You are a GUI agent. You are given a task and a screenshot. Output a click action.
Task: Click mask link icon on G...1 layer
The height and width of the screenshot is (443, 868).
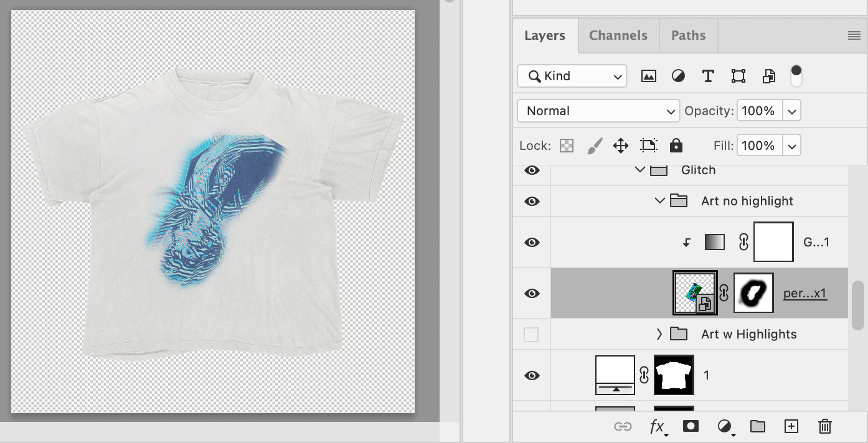pyautogui.click(x=743, y=242)
